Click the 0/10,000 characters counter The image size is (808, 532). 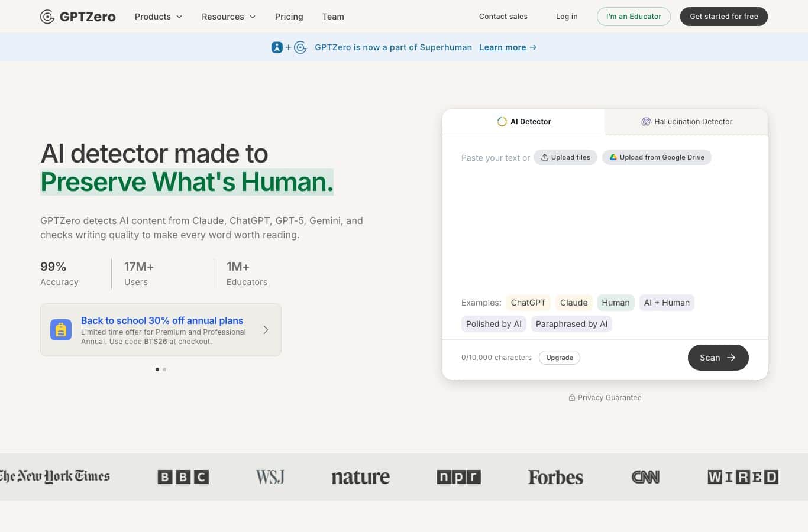pos(496,358)
